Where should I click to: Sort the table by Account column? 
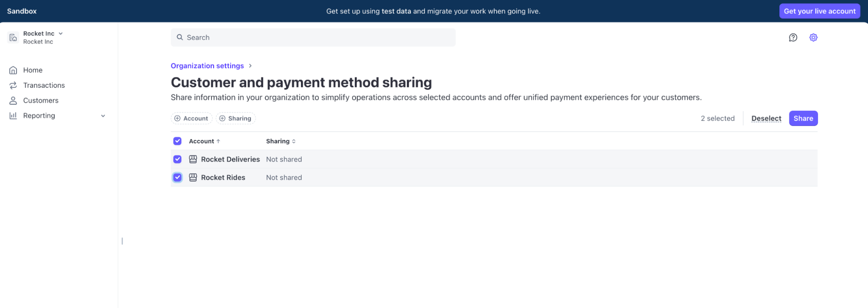pyautogui.click(x=204, y=142)
